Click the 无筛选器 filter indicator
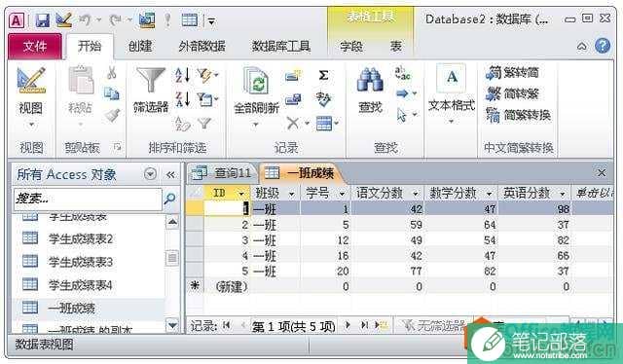 click(x=433, y=326)
